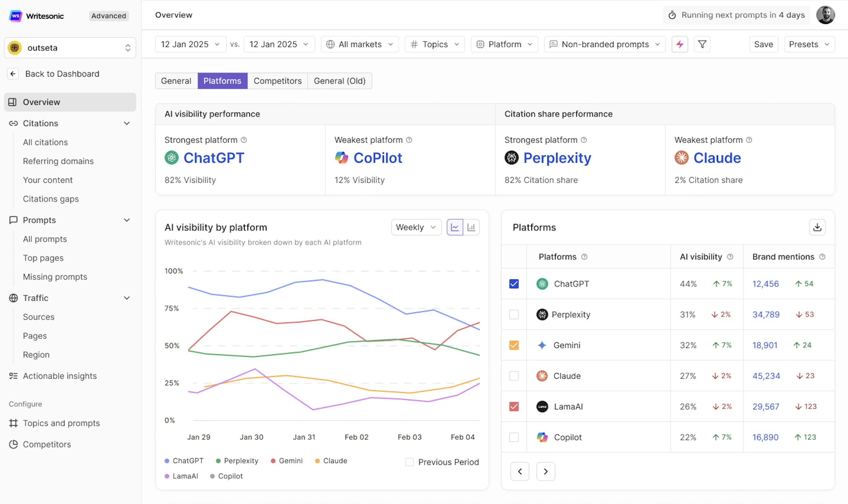848x504 pixels.
Task: Open the Weekly interval dropdown
Action: tap(416, 227)
